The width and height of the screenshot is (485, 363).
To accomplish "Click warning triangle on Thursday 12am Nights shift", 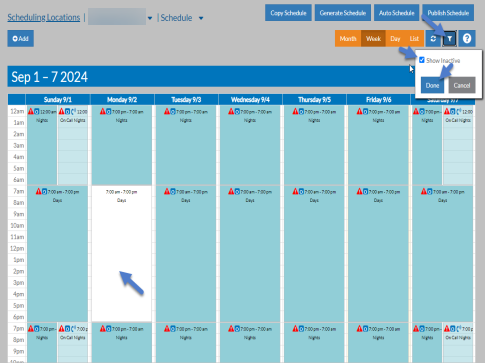I will 295,111.
